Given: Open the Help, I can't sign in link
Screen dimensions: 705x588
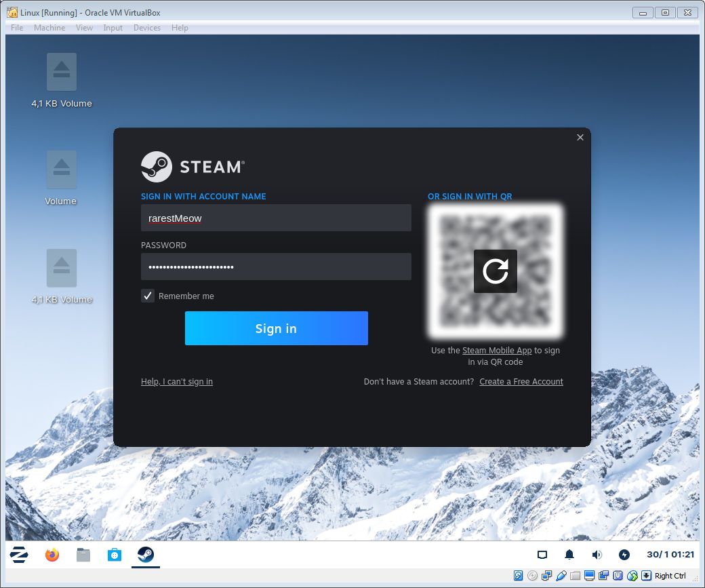Looking at the screenshot, I should pos(177,382).
